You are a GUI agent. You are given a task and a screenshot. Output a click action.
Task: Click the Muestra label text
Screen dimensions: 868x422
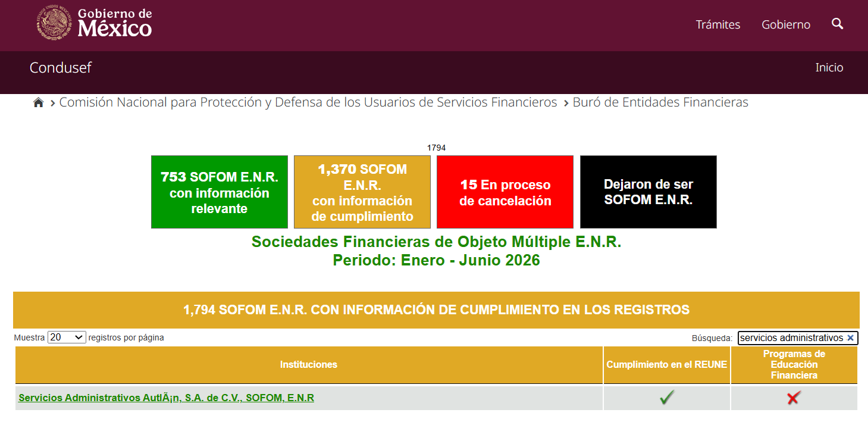29,337
